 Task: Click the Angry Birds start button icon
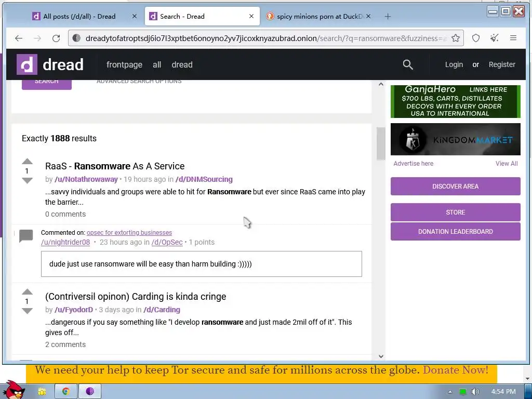pyautogui.click(x=13, y=390)
